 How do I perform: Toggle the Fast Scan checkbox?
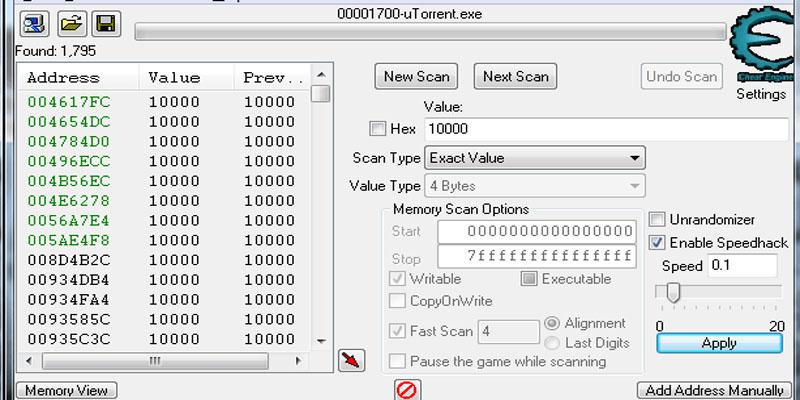pos(397,331)
